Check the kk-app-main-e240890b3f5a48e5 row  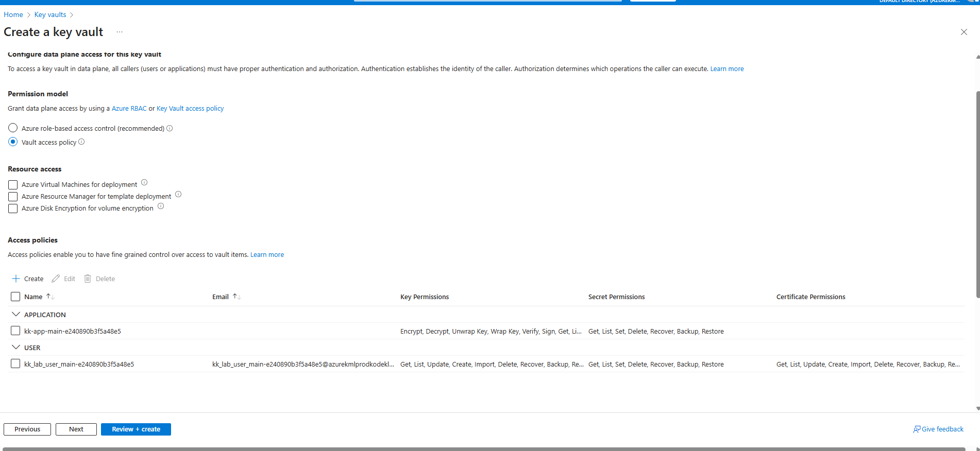[x=15, y=331]
